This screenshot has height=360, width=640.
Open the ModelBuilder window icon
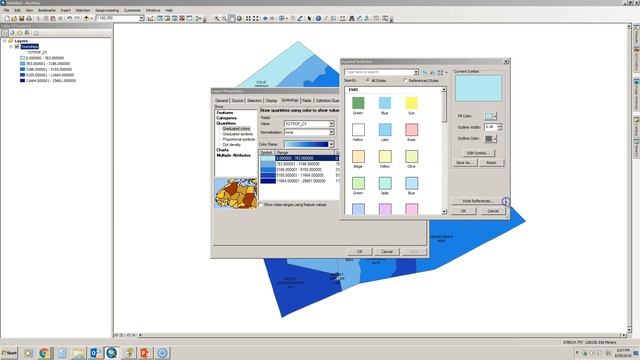pos(198,18)
